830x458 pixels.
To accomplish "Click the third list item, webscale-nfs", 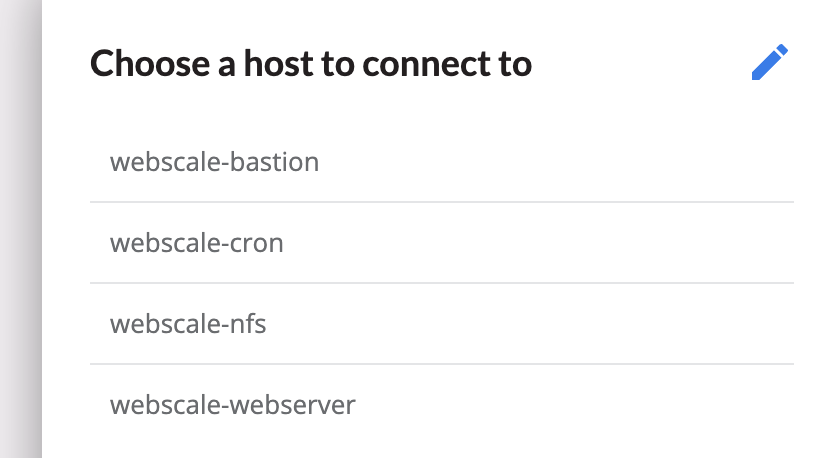I will pos(188,323).
